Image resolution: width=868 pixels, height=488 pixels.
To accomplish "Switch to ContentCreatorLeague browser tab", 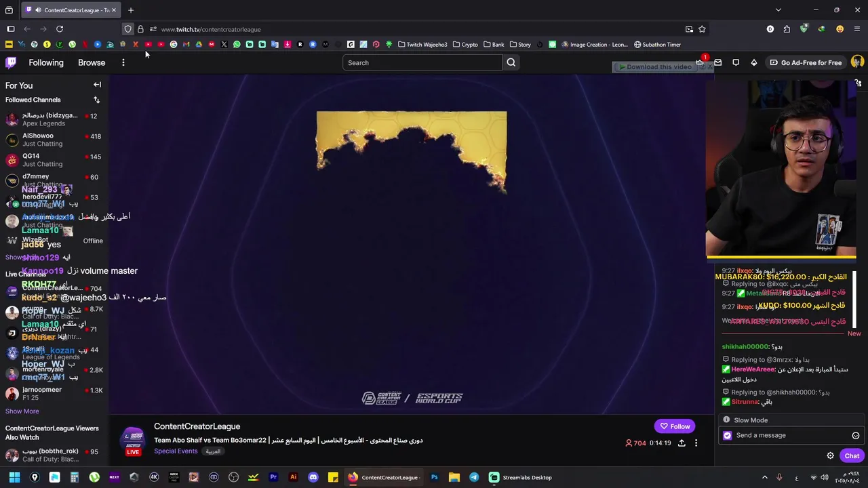I will (71, 10).
